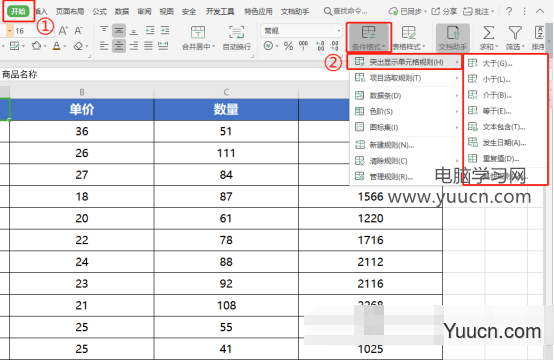Apply percent style format
The image size is (554, 361).
pyautogui.click(x=288, y=46)
